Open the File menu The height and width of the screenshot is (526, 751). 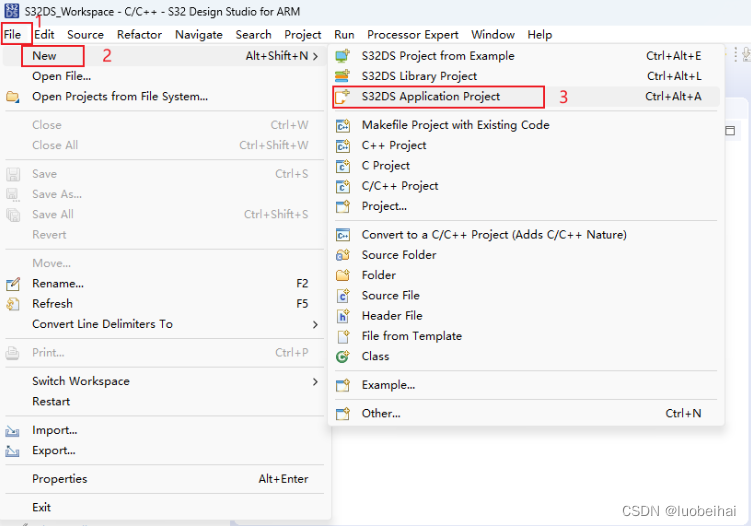pyautogui.click(x=12, y=34)
